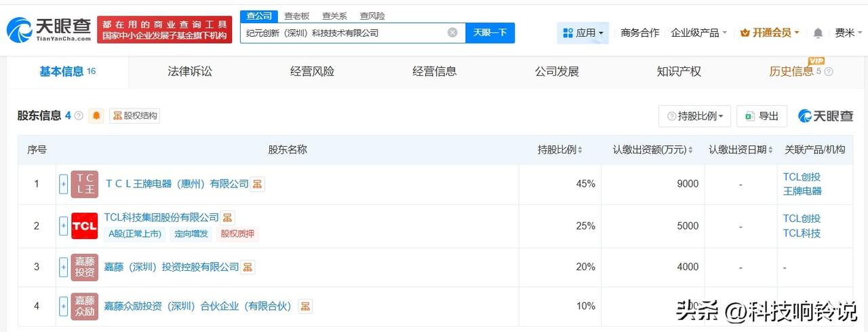This screenshot has width=868, height=332.
Task: Open the 应用 dropdown
Action: tap(583, 33)
